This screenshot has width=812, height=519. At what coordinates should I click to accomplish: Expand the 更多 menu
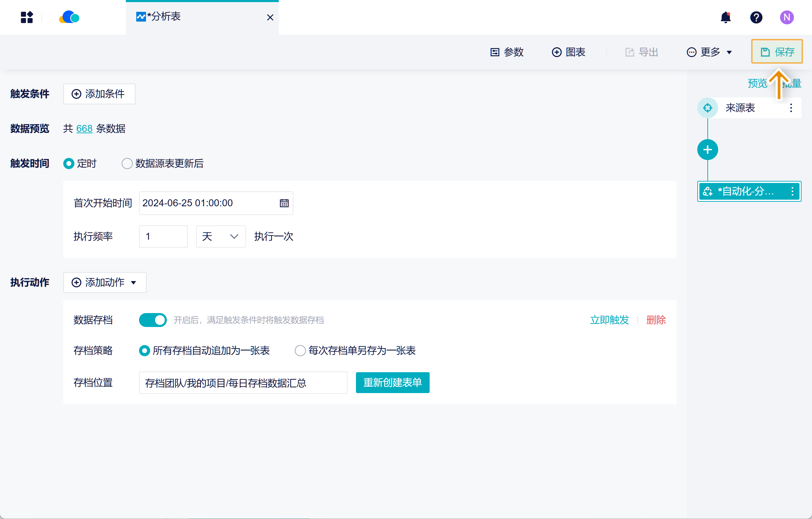pos(709,52)
